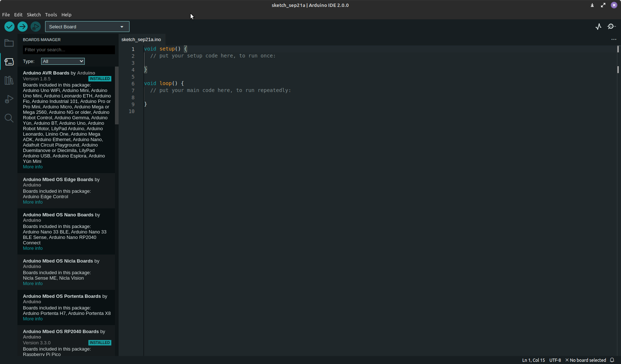Open the Search sidebar panel
This screenshot has width=621, height=364.
coord(9,118)
